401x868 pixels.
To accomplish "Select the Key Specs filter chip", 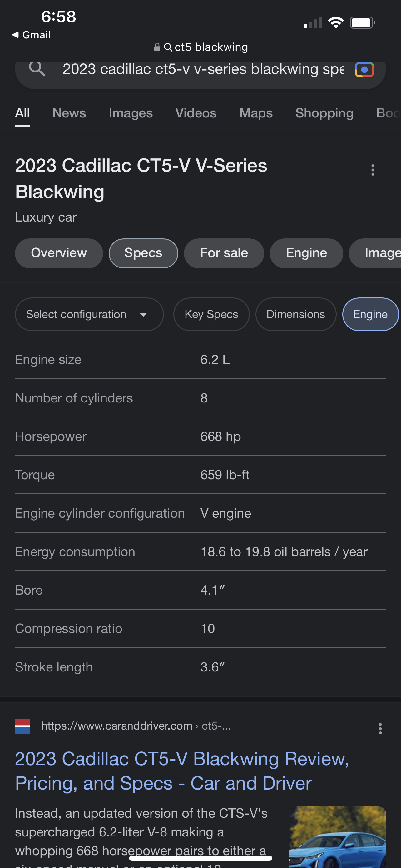I will coord(211,314).
